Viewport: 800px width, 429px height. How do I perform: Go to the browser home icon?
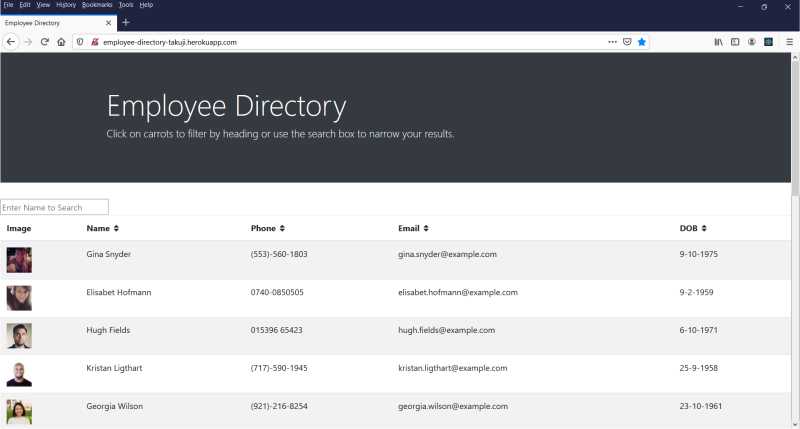[x=61, y=42]
